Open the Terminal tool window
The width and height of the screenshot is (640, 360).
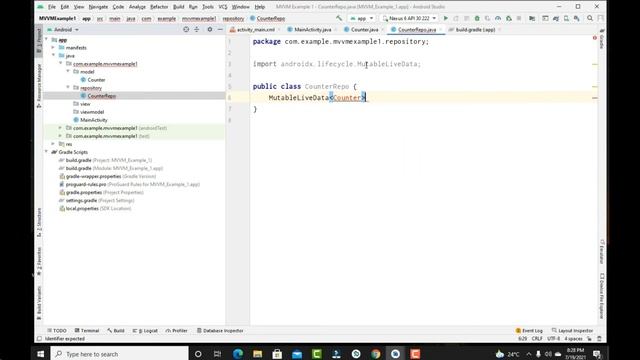[x=87, y=331]
